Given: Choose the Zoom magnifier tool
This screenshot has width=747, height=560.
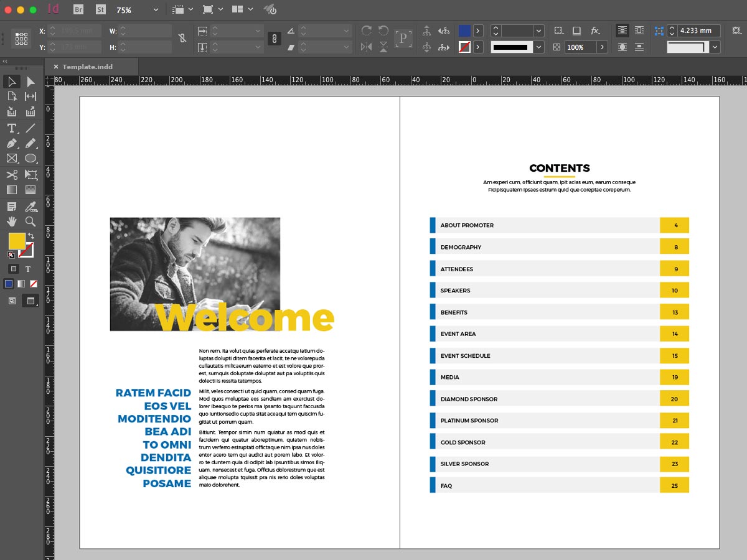Looking at the screenshot, I should (x=31, y=222).
